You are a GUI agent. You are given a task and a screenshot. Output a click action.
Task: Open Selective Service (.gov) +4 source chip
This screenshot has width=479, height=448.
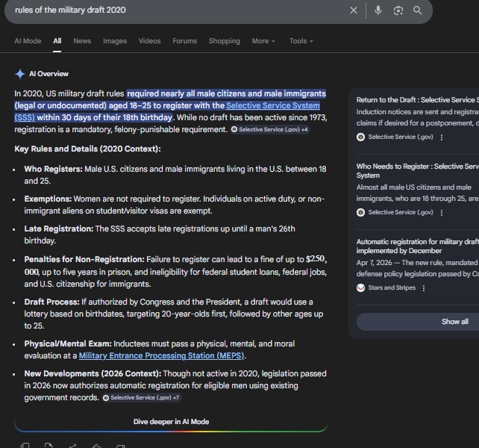[270, 130]
